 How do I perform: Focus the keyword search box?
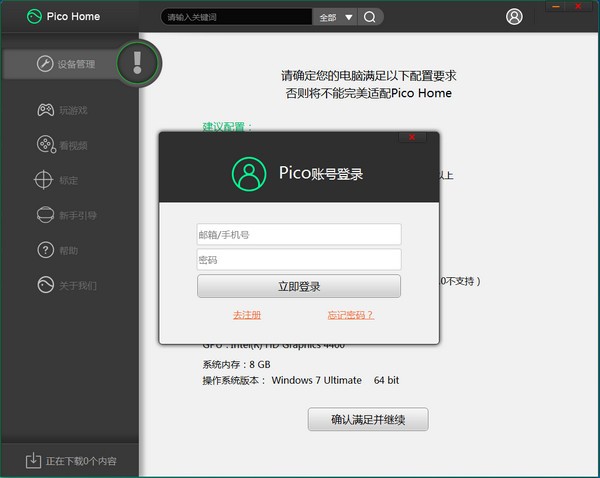click(236, 17)
